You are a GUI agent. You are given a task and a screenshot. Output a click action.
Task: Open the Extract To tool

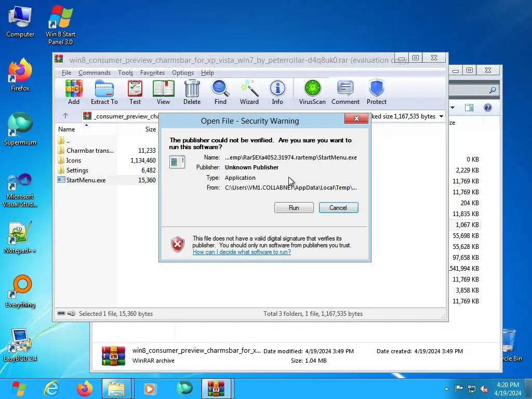[x=104, y=92]
